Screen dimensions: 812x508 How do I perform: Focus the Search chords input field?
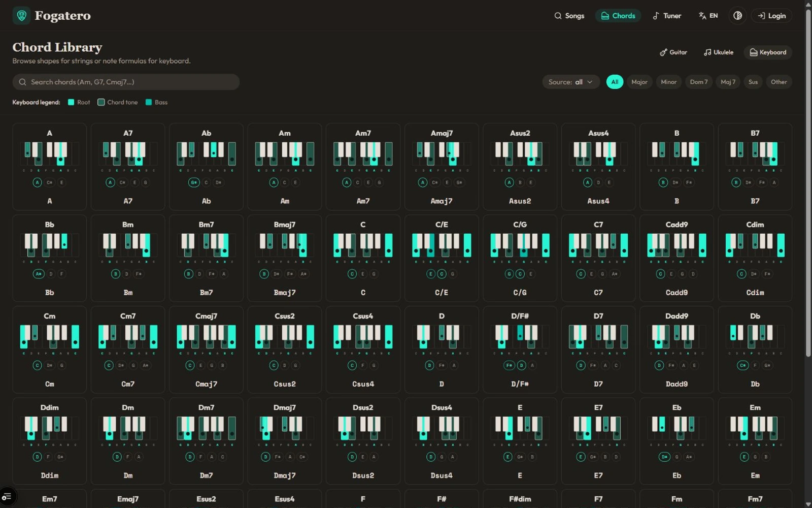coord(126,82)
